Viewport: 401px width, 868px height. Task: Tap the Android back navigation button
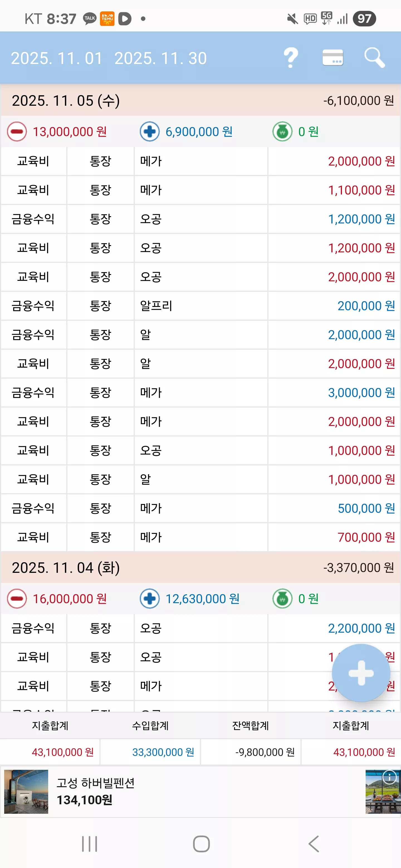click(314, 844)
